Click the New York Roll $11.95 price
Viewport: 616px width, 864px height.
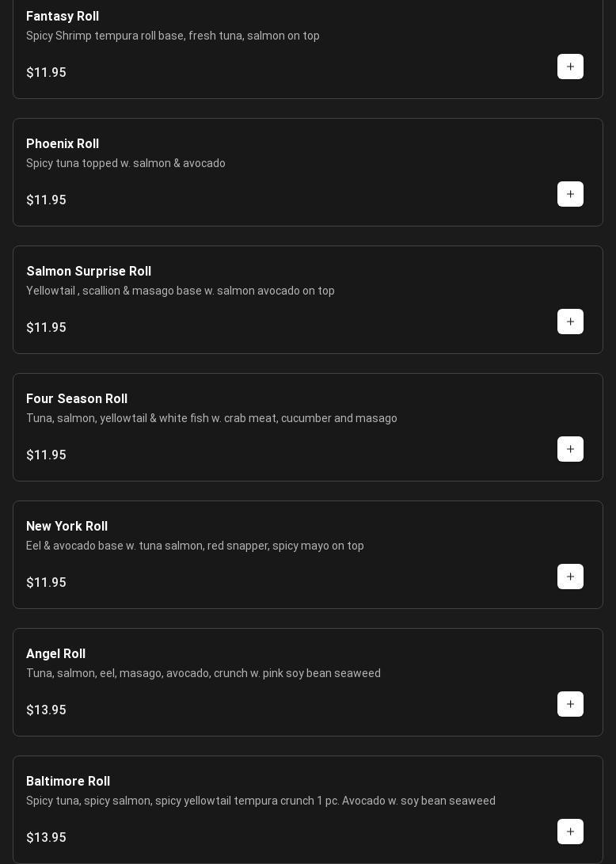pos(46,582)
